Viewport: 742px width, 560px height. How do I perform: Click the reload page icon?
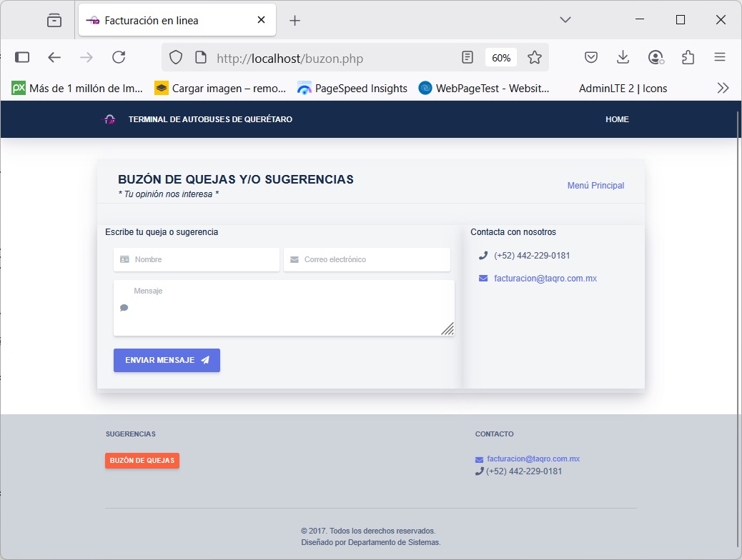coord(119,58)
